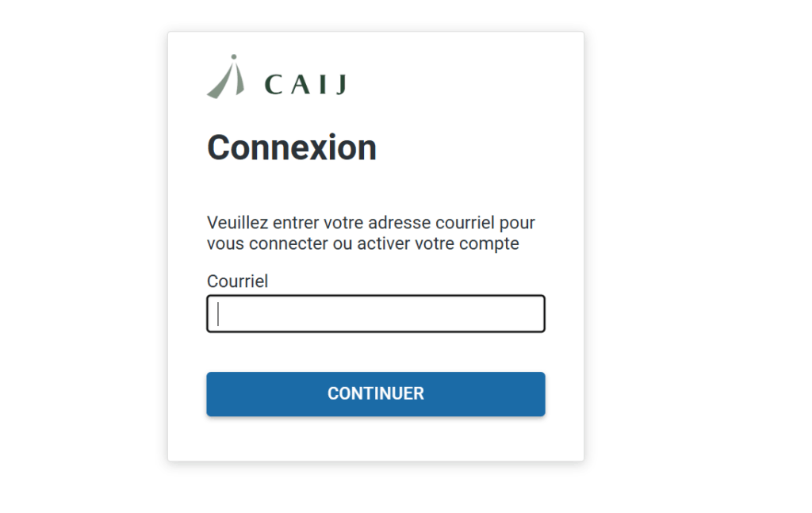Click the CONTINUER label text to submit
The image size is (812, 513).
[375, 394]
